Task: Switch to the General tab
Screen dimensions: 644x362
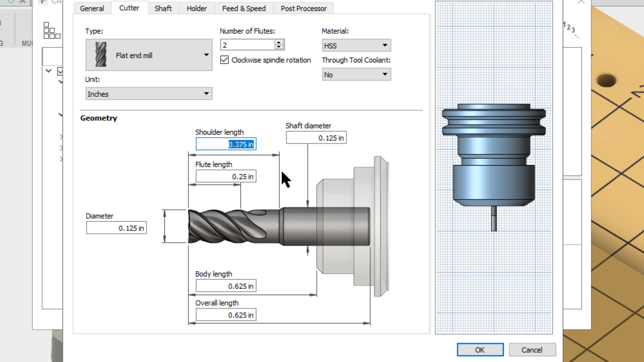Action: [x=91, y=8]
